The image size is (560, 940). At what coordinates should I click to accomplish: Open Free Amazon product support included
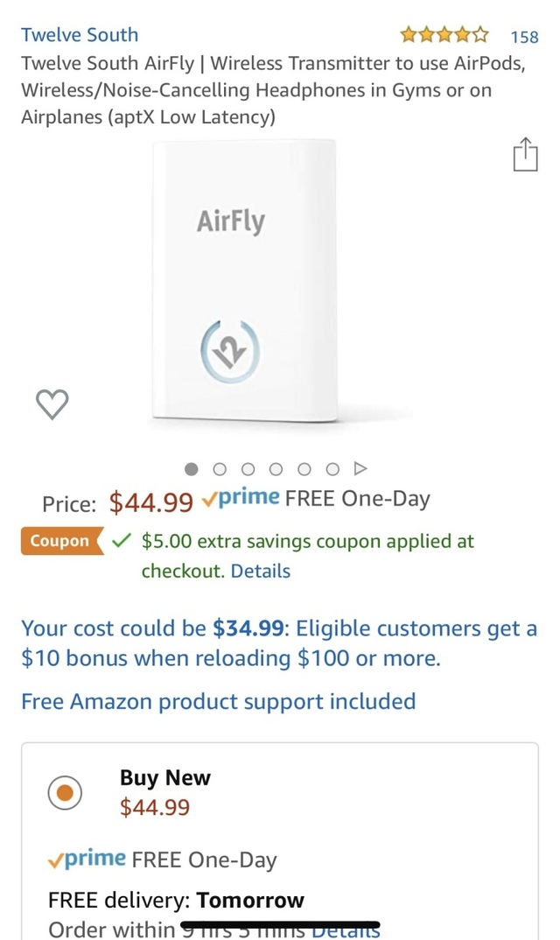(218, 701)
